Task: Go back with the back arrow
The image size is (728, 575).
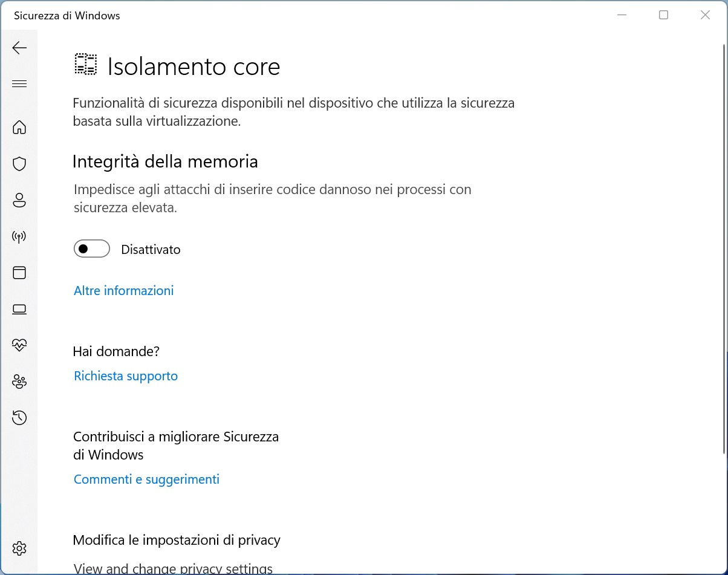Action: pos(19,48)
